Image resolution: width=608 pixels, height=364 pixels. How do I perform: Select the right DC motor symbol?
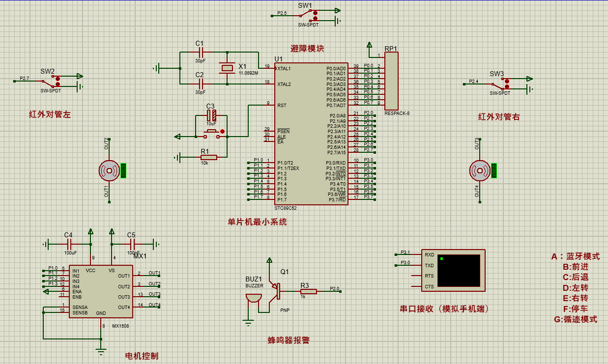[x=480, y=170]
